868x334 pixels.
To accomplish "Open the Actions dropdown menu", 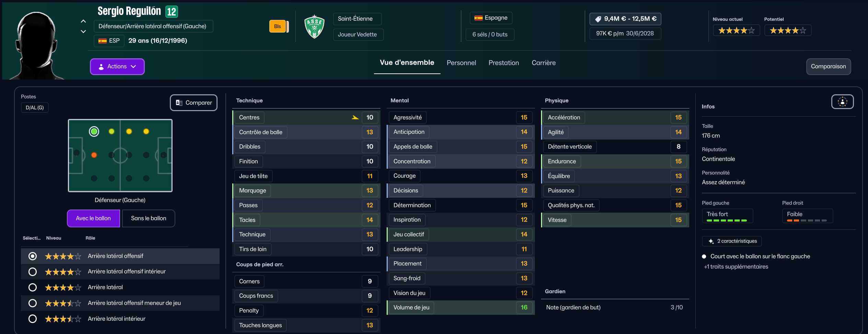I will tap(117, 67).
